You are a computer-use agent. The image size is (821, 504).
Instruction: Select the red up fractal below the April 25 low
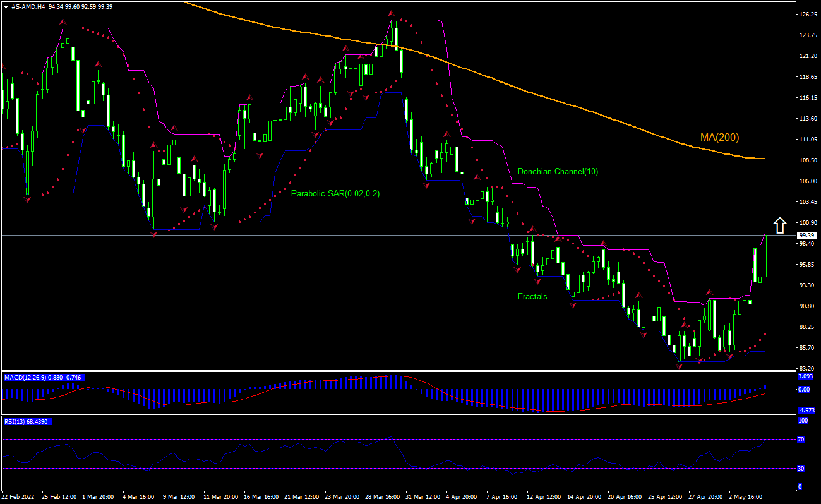[x=679, y=365]
